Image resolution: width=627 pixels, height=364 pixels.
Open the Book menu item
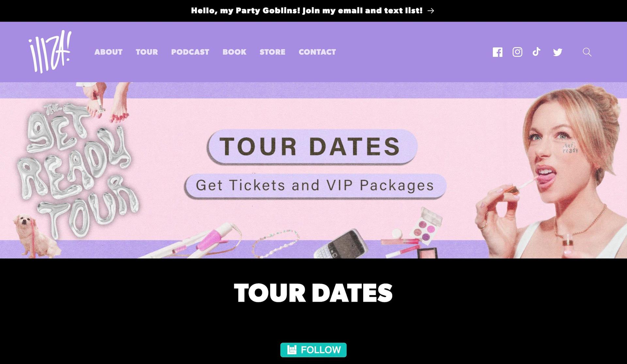[234, 52]
